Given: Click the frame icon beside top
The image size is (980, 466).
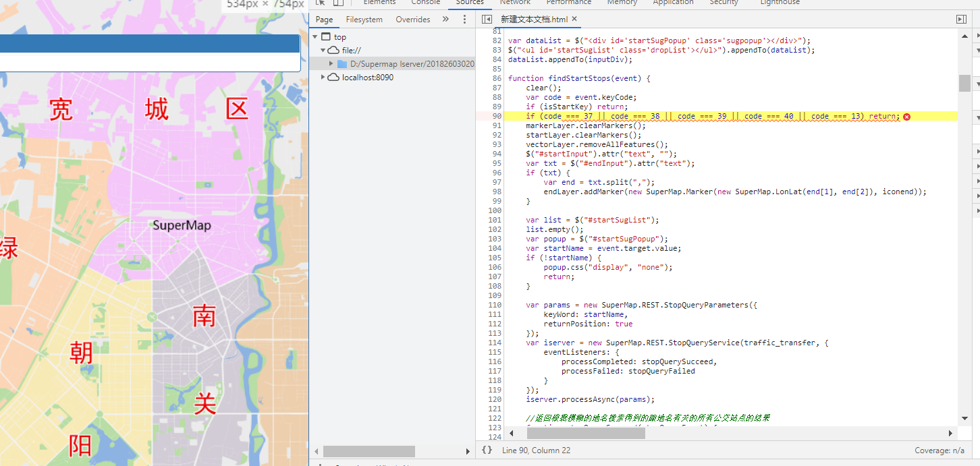Looking at the screenshot, I should pyautogui.click(x=326, y=37).
